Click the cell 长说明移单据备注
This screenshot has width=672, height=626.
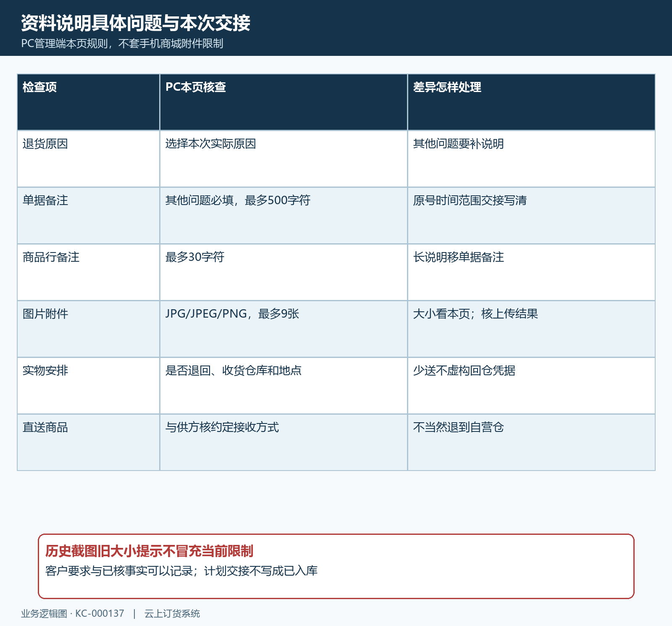[531, 272]
